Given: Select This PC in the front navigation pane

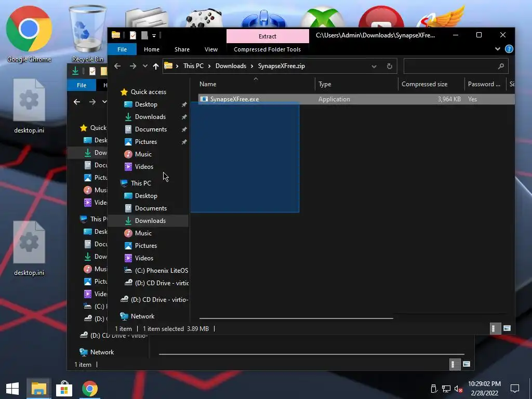Looking at the screenshot, I should pyautogui.click(x=141, y=183).
